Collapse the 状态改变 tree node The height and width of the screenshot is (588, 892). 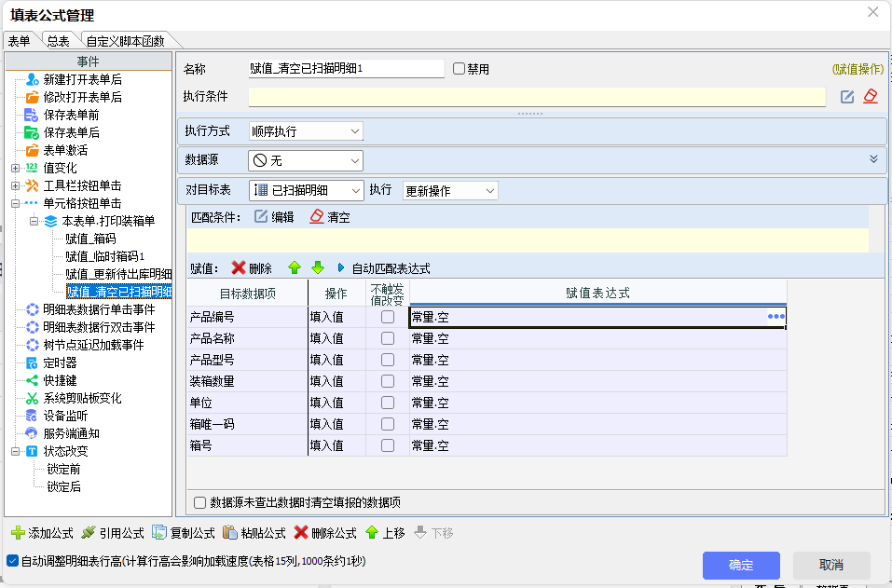(15, 452)
